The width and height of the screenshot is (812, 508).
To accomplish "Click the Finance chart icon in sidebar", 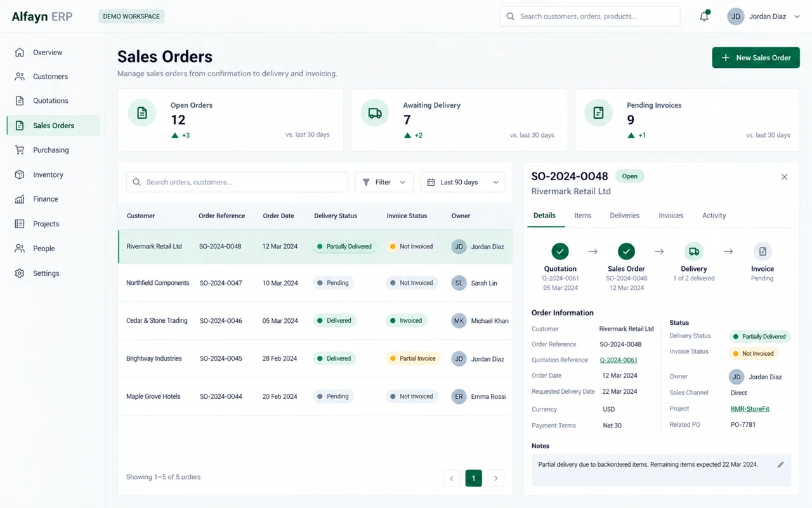I will pos(20,199).
